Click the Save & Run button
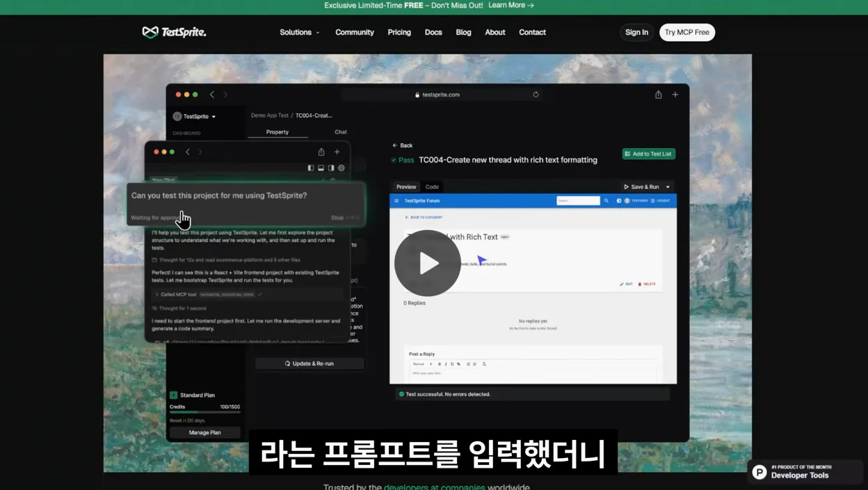 coord(641,187)
